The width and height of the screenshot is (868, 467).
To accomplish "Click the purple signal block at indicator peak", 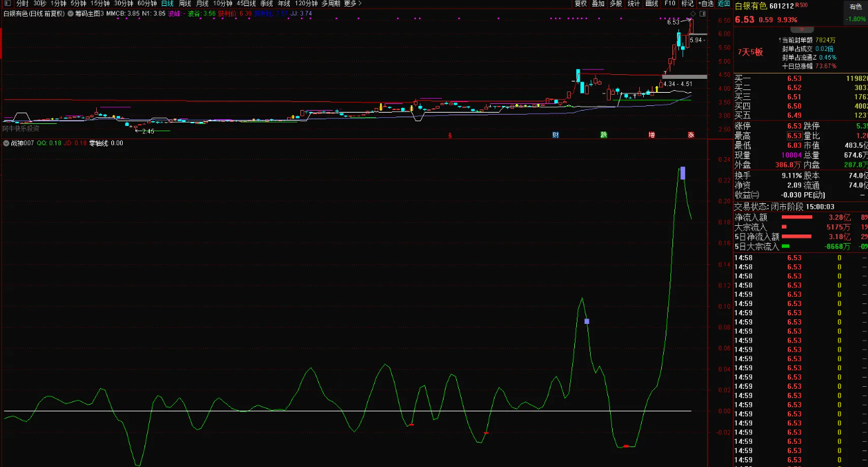I will point(682,174).
